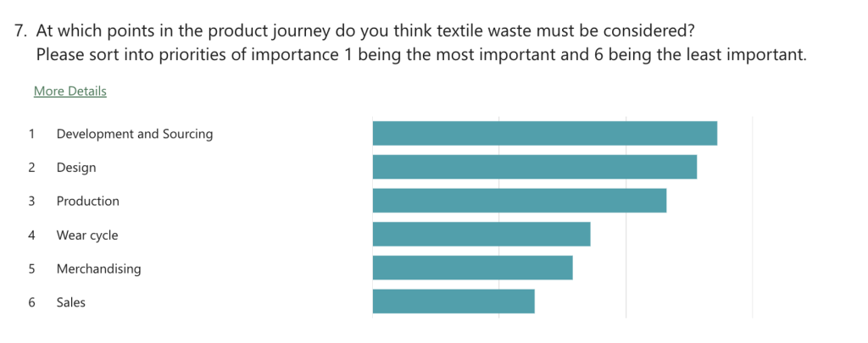The width and height of the screenshot is (868, 343).
Task: Click the Sales bar
Action: point(453,302)
